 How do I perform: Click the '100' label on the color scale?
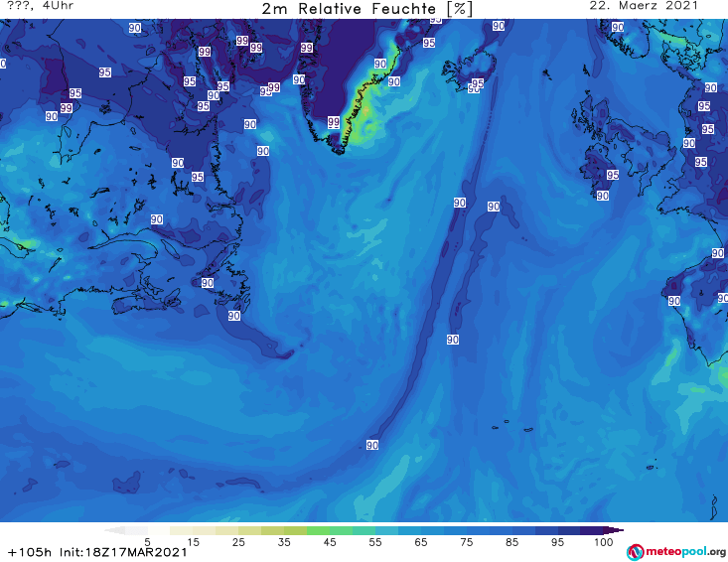click(x=604, y=542)
